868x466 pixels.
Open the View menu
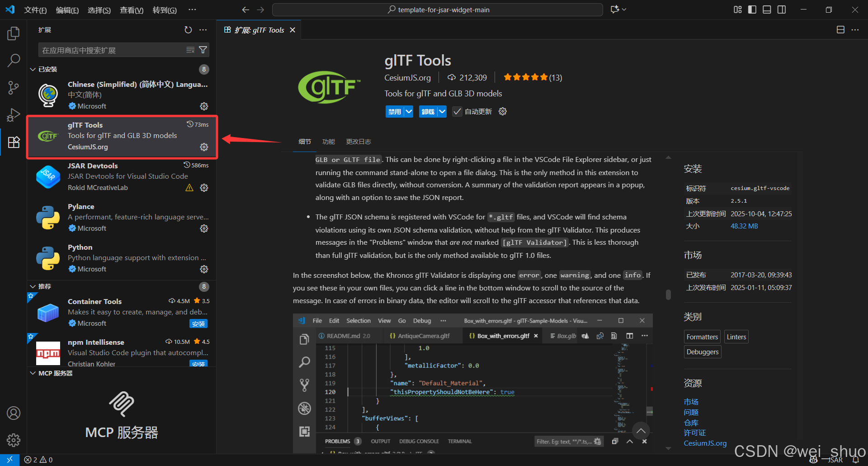coord(132,10)
